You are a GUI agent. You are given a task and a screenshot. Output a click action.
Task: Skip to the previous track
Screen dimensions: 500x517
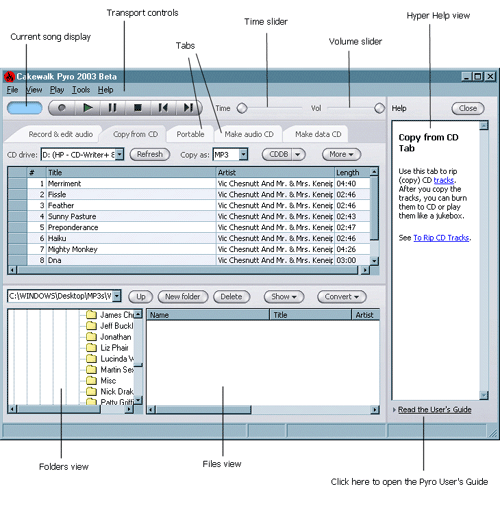point(163,108)
